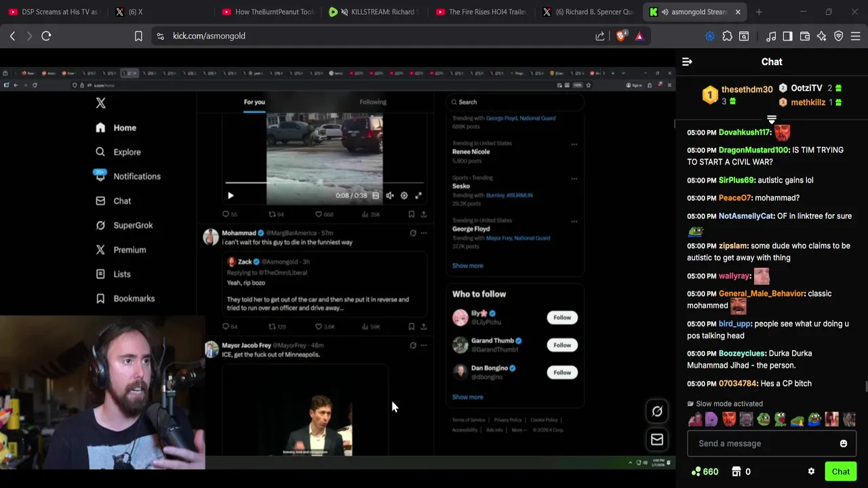Click the blue circular extension icon
Viewport: 868px width, 488px height.
tap(710, 36)
